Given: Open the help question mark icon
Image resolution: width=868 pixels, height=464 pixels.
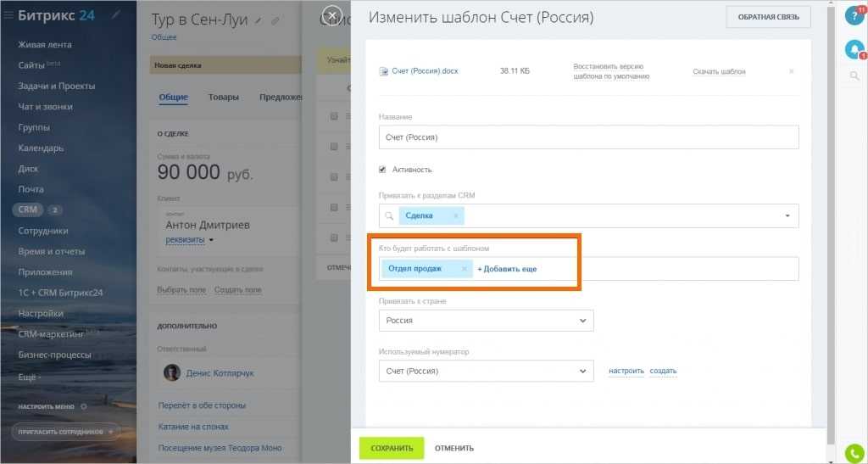Looking at the screenshot, I should click(854, 16).
